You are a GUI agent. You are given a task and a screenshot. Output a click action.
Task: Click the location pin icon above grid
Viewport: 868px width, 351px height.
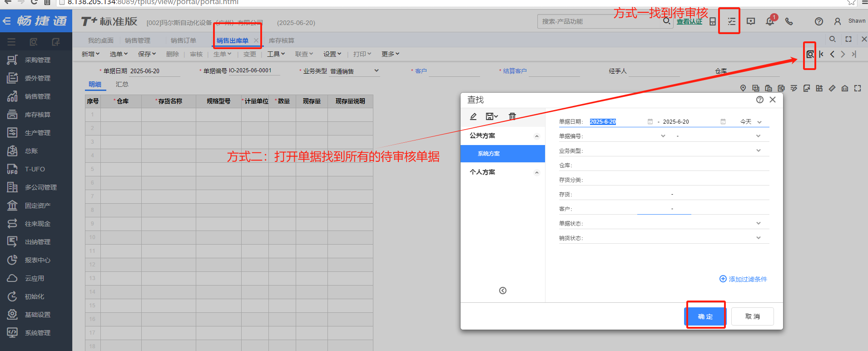pyautogui.click(x=743, y=88)
